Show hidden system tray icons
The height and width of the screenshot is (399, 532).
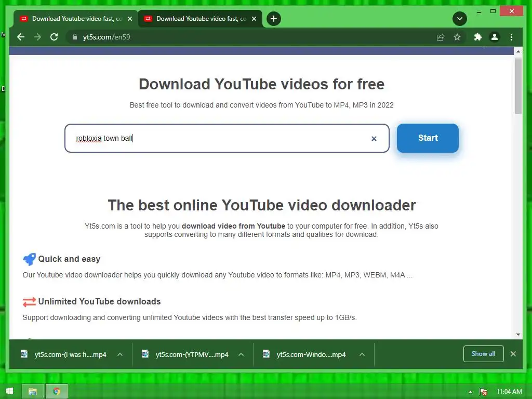coord(470,392)
